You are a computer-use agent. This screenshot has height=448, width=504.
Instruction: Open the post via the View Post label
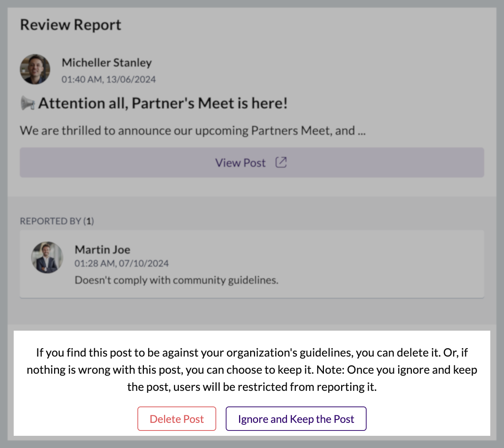pos(240,163)
